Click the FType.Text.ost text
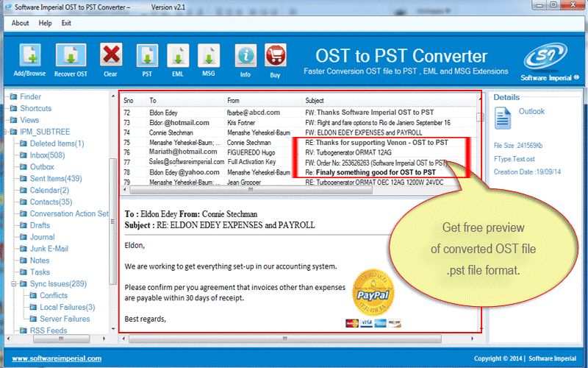Viewport: 588px width, 368px height. (514, 159)
